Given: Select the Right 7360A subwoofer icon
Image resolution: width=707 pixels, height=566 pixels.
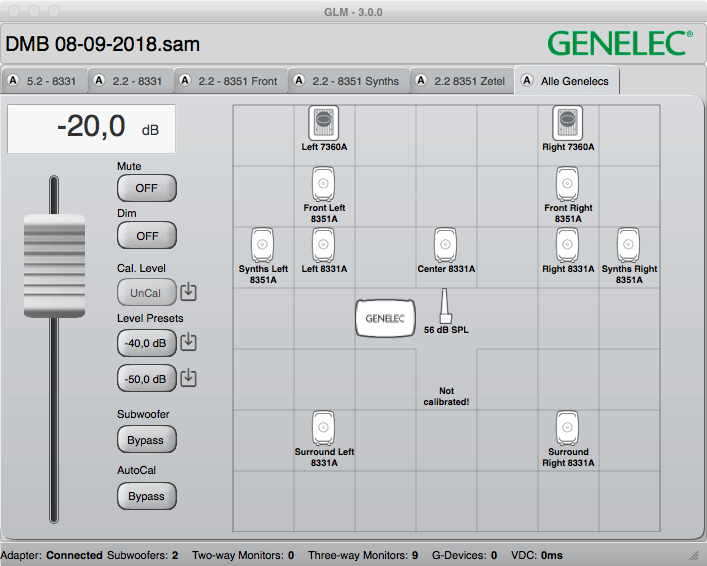Looking at the screenshot, I should pyautogui.click(x=568, y=123).
